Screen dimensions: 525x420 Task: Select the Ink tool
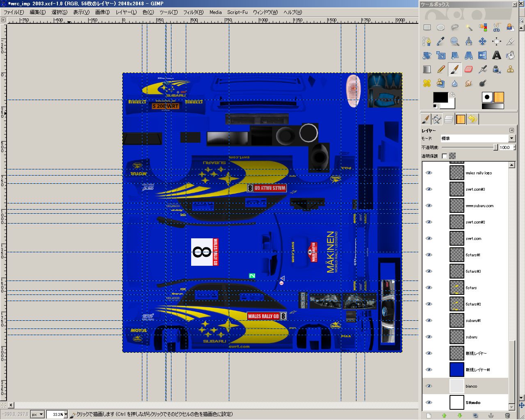tap(496, 69)
